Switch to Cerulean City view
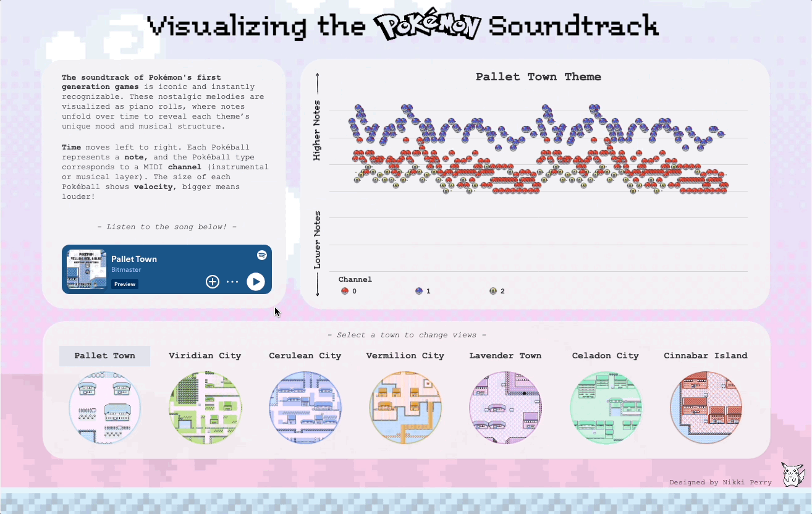The height and width of the screenshot is (514, 812). tap(305, 356)
